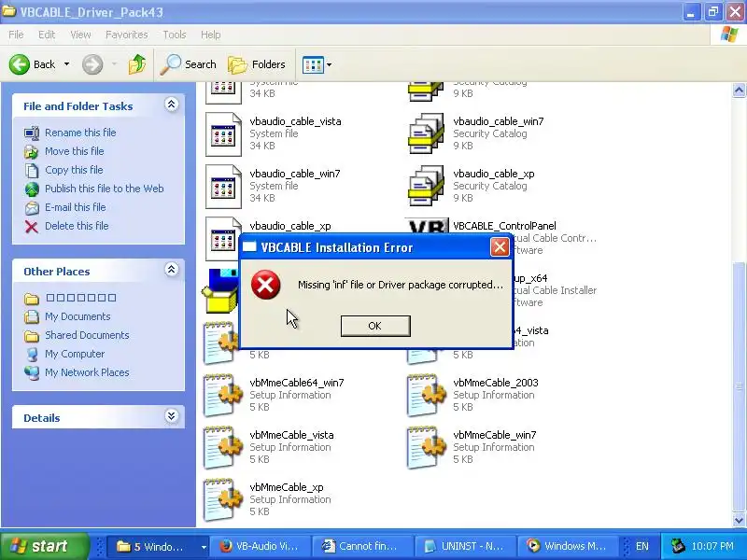The image size is (747, 560).
Task: Open Shared Documents in Other Places
Action: pos(87,335)
